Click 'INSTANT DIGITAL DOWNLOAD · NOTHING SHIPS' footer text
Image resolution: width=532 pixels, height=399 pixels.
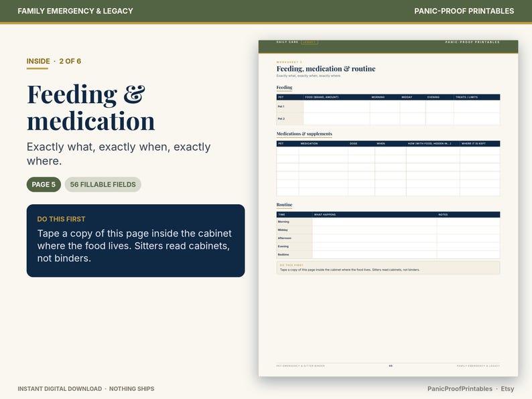86,388
